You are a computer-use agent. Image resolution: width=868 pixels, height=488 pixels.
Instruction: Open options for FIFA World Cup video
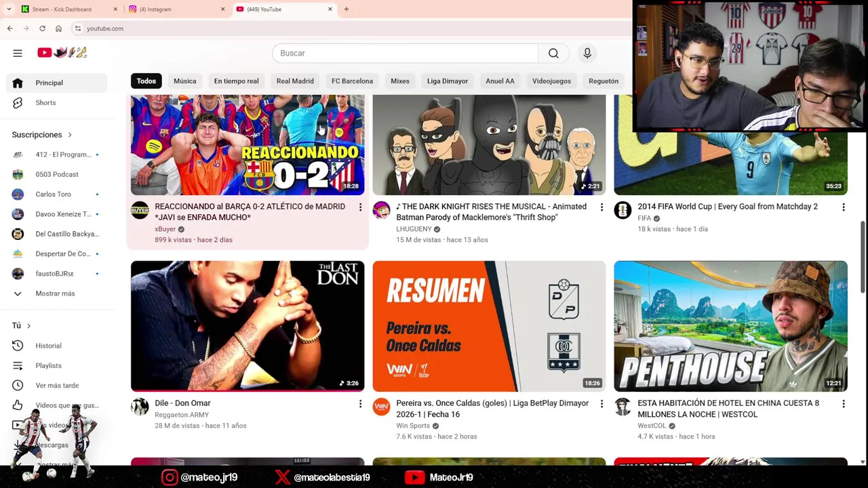coord(844,207)
